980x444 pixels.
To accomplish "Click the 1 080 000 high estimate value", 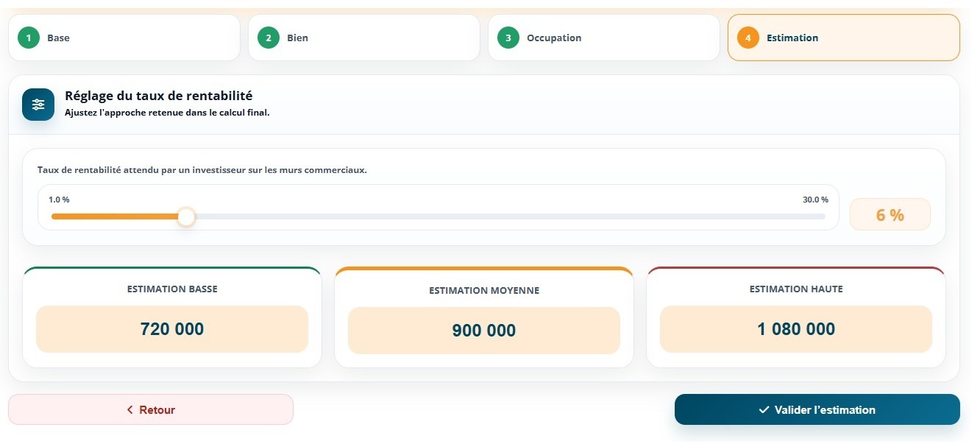I will click(x=796, y=329).
